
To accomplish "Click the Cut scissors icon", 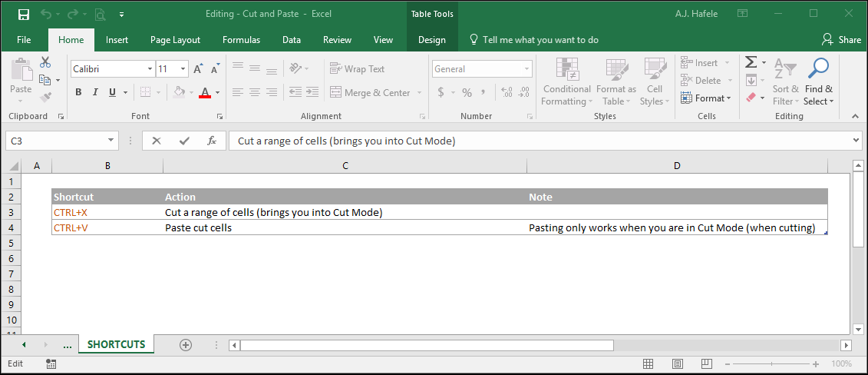I will [x=45, y=62].
